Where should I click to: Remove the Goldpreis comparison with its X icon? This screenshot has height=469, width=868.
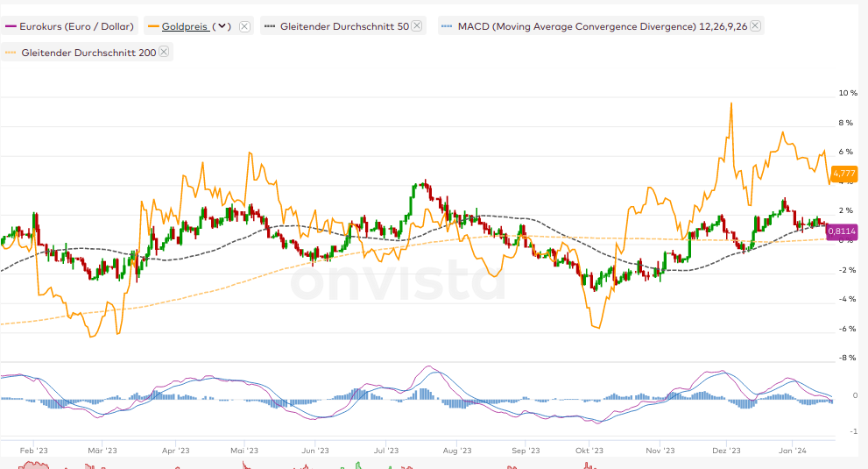(244, 26)
